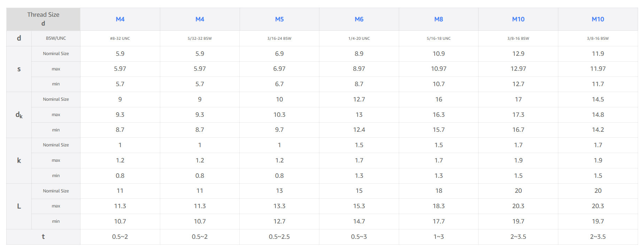Click the 12.97 max value cell

[x=518, y=69]
